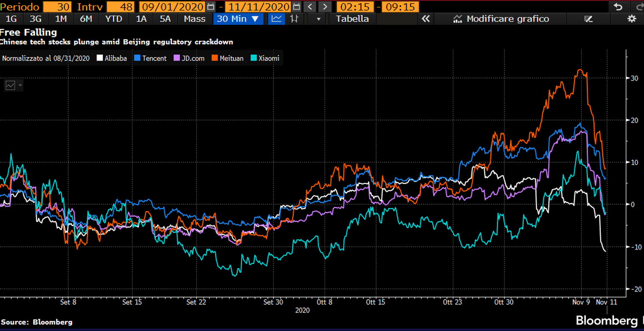
Task: Toggle JD.com purple legend swatch
Action: point(176,58)
